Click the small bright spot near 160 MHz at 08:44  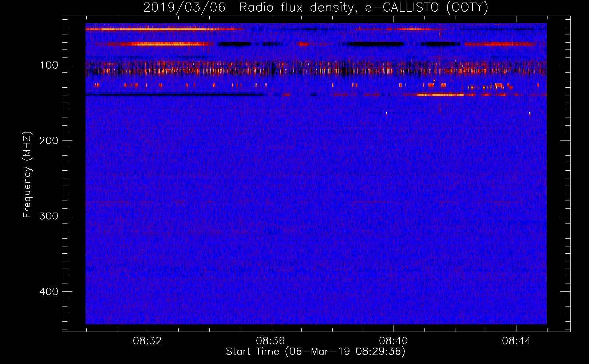(x=530, y=113)
